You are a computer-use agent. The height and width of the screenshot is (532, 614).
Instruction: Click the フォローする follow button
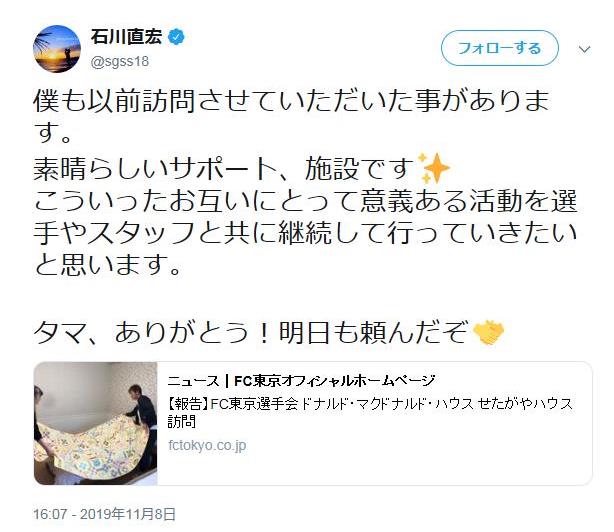pyautogui.click(x=500, y=48)
